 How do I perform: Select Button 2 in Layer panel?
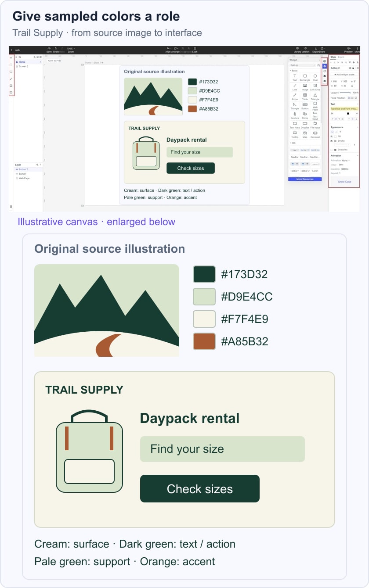(x=29, y=169)
